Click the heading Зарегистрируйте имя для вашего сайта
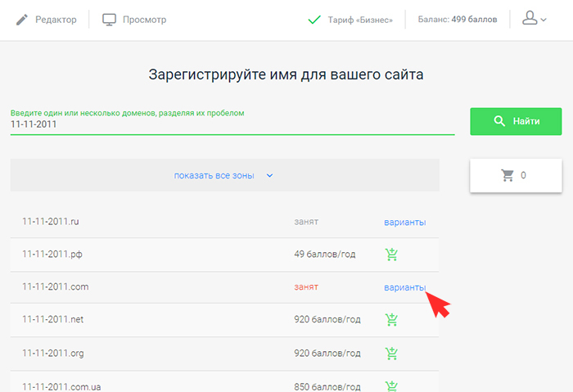 coord(286,74)
